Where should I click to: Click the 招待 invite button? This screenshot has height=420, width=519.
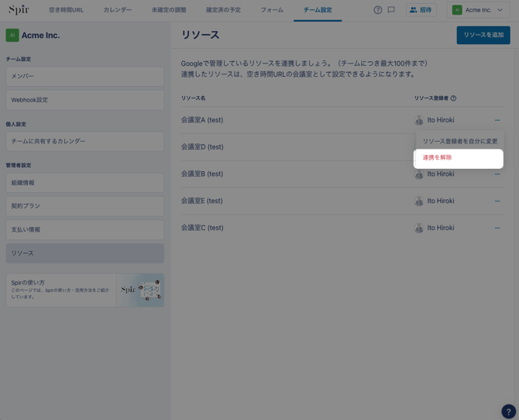(421, 10)
